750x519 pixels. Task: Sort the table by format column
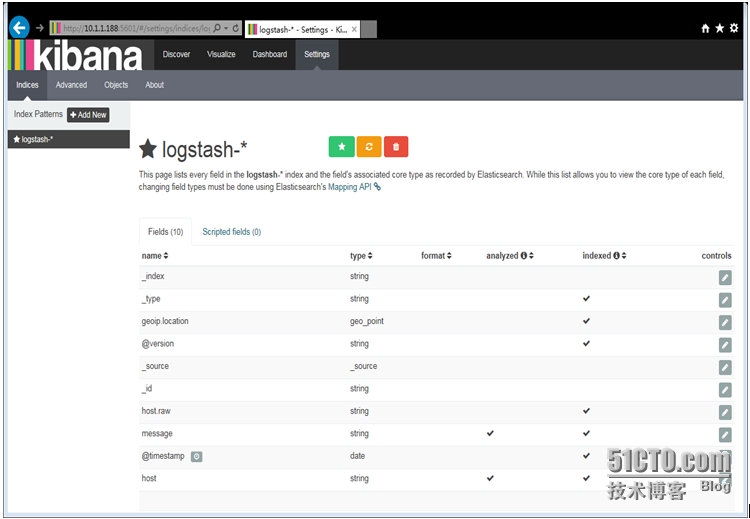coord(436,256)
